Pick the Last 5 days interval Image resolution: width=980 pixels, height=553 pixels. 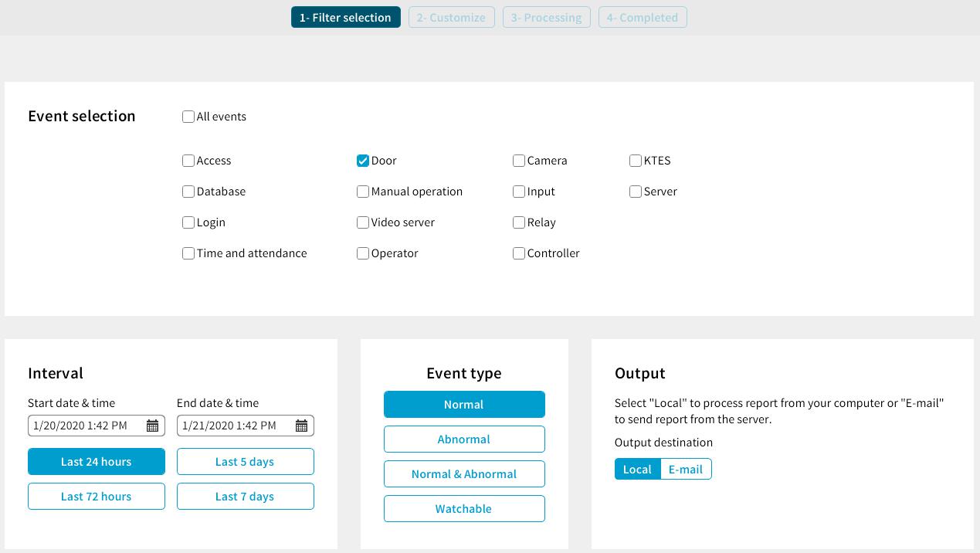pyautogui.click(x=245, y=462)
